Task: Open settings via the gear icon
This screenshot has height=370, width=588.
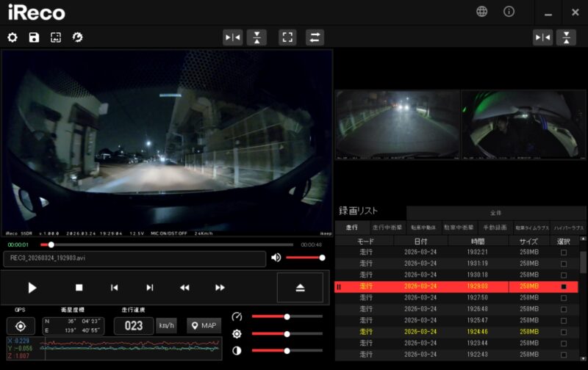Action: tap(12, 37)
